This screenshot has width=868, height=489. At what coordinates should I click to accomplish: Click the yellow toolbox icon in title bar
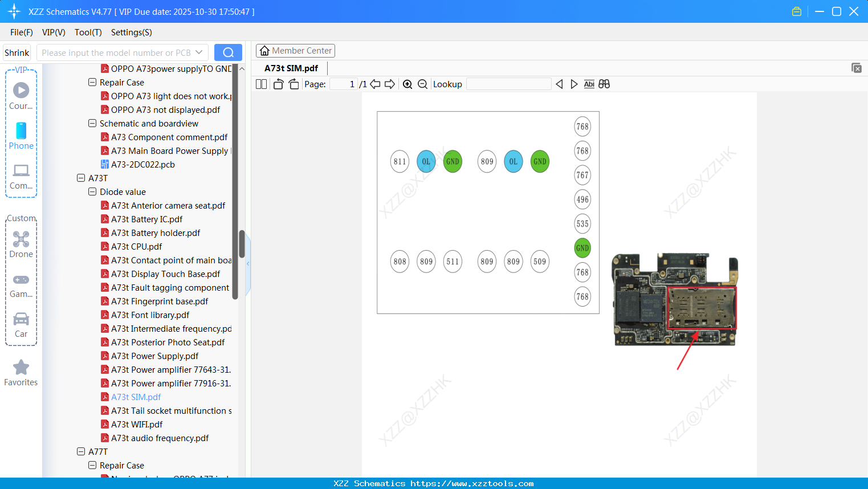[x=797, y=11]
